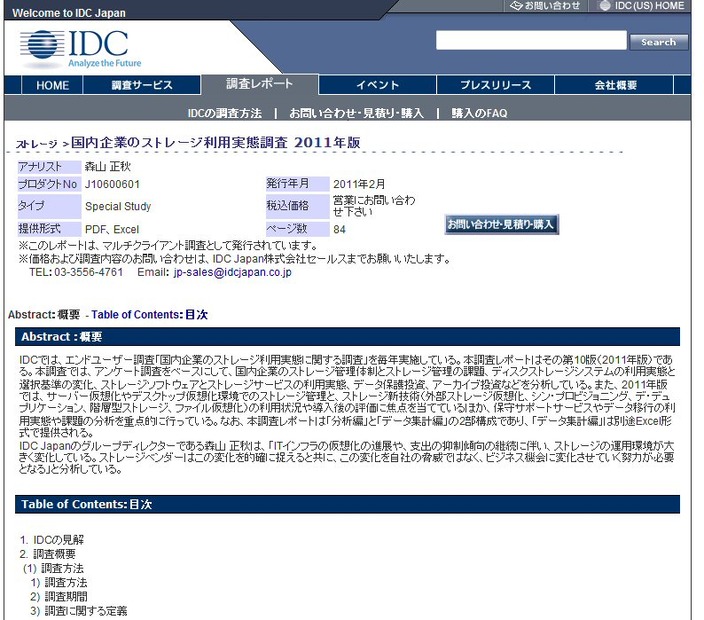
Task: Click inside the search text field
Action: (531, 40)
